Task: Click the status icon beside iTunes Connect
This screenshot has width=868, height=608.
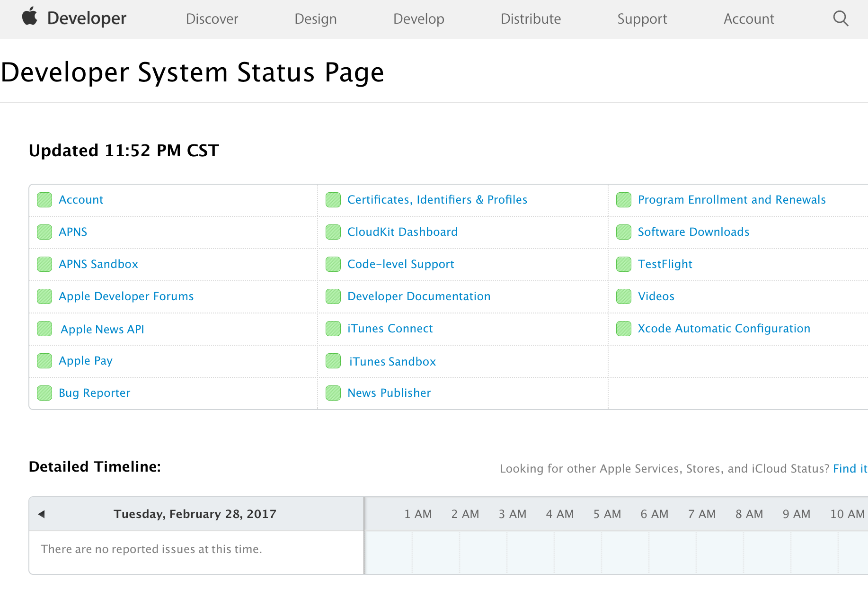Action: click(333, 329)
